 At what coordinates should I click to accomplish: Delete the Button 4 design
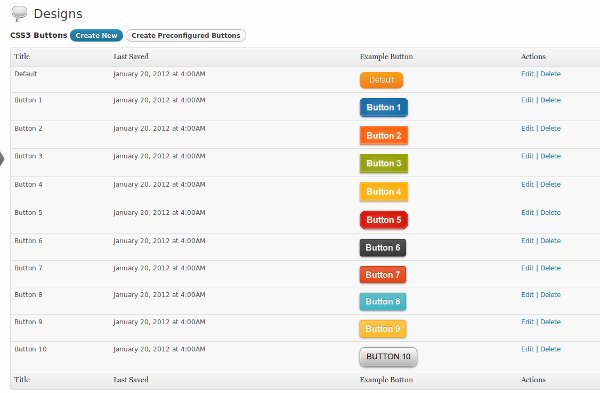[x=551, y=184]
